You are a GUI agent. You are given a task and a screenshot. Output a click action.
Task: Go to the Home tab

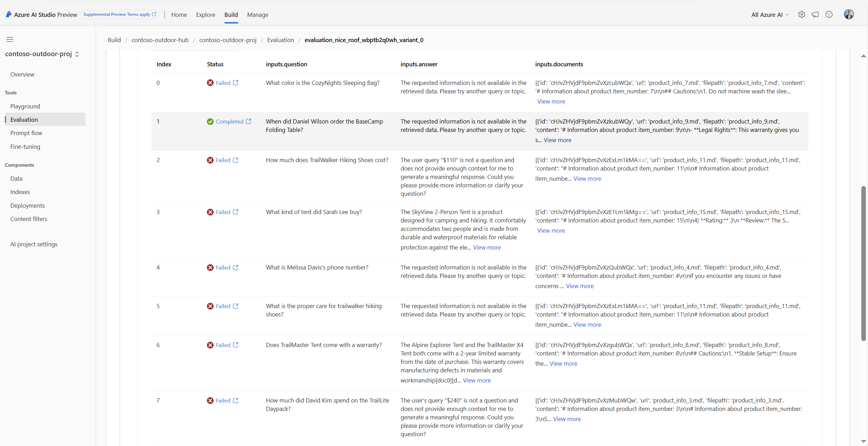pos(179,15)
